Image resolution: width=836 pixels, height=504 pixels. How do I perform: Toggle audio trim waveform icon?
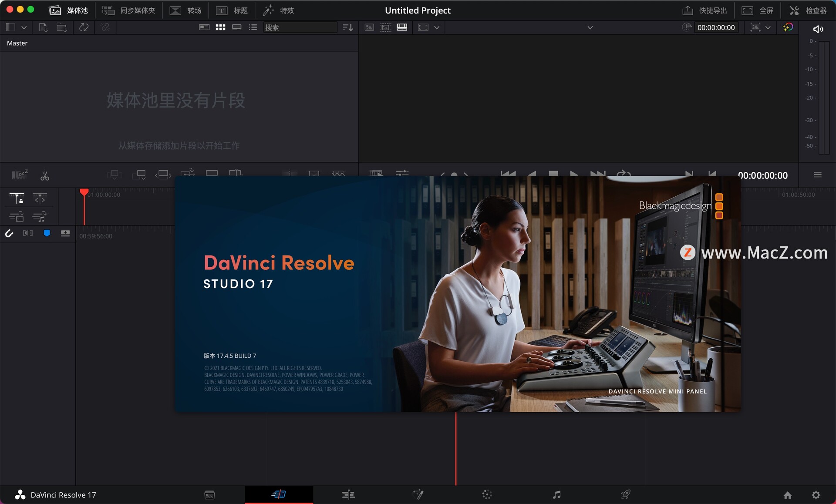point(28,233)
